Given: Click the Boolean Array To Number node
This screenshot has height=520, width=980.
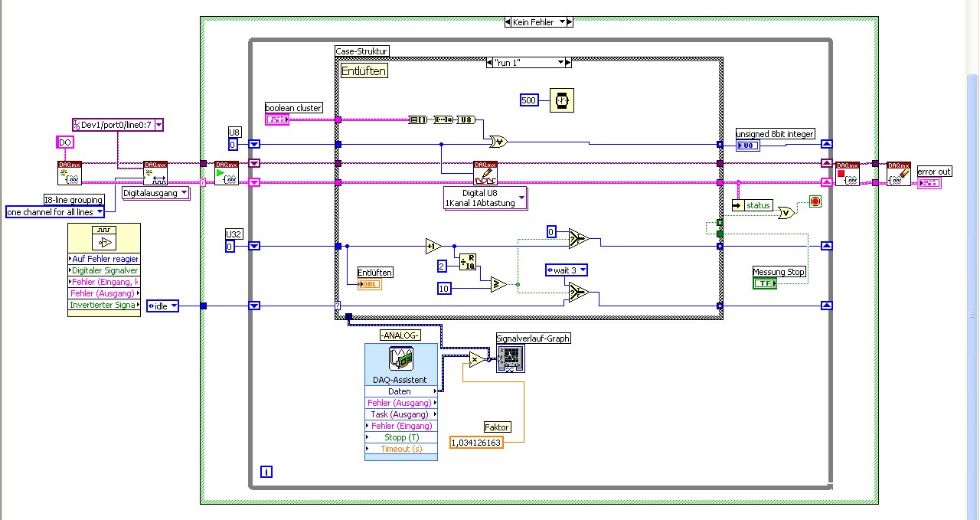Looking at the screenshot, I should pyautogui.click(x=444, y=119).
